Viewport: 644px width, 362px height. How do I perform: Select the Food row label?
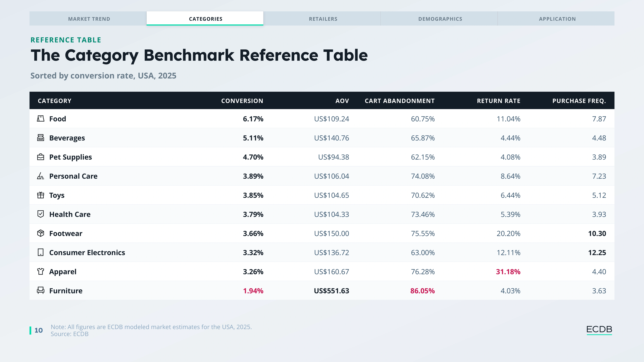[58, 119]
